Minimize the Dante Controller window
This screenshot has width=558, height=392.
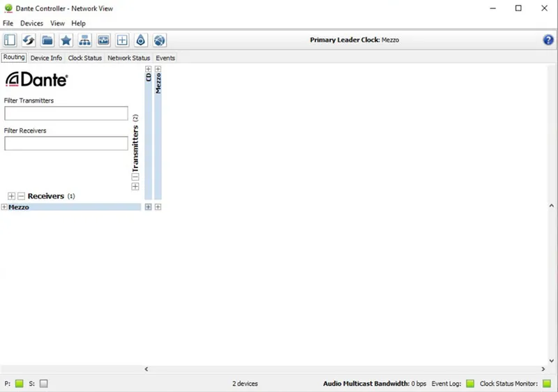(493, 8)
